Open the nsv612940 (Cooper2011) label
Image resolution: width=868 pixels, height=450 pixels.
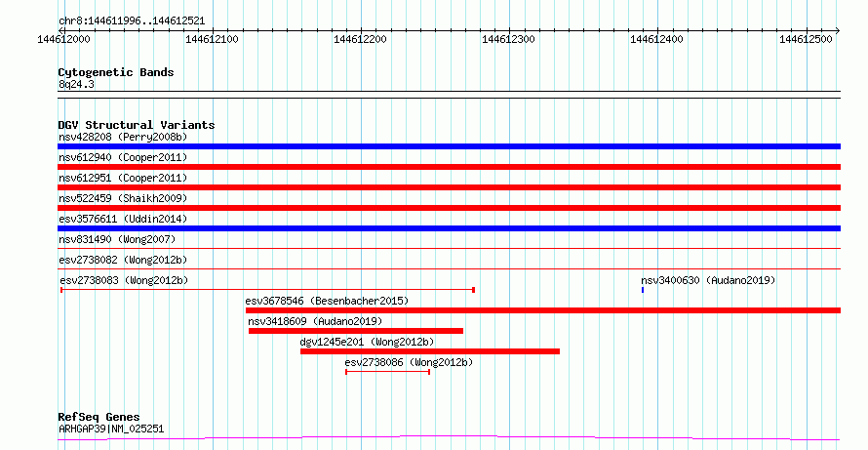pyautogui.click(x=123, y=157)
